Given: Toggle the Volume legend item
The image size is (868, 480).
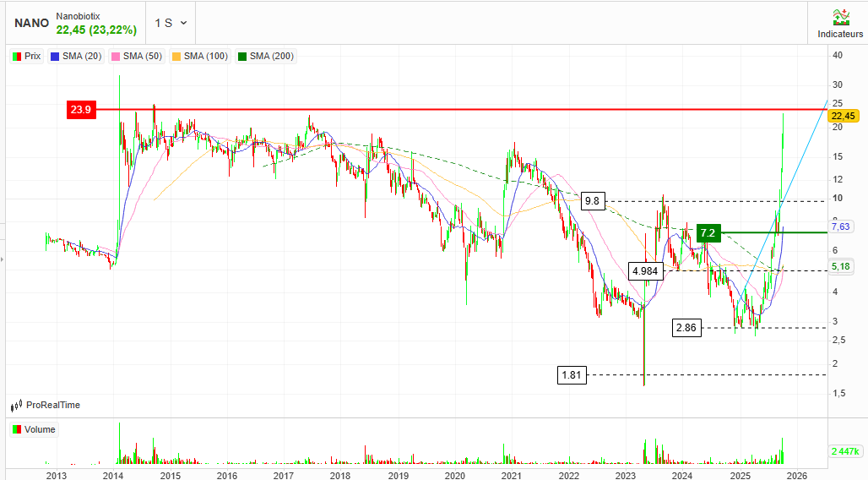Looking at the screenshot, I should [34, 429].
